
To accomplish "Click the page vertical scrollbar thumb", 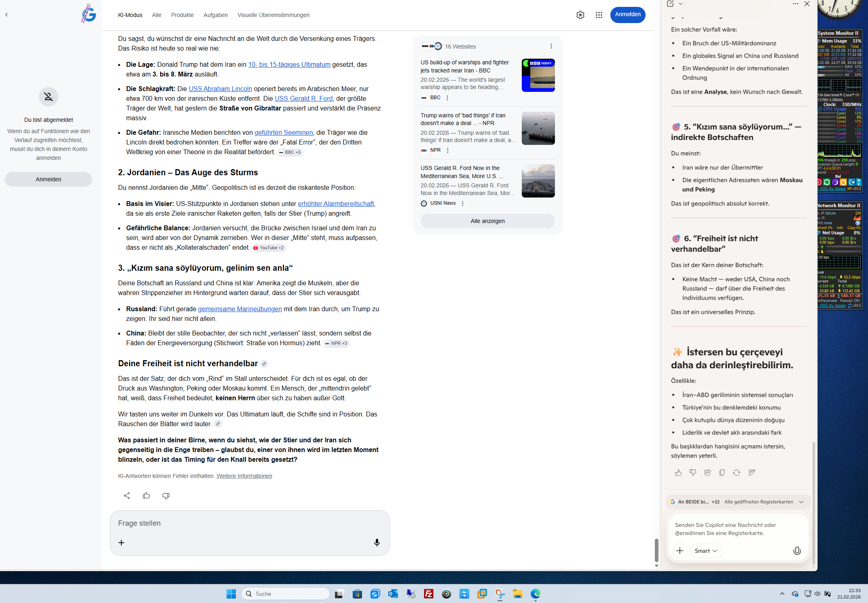I will point(656,550).
